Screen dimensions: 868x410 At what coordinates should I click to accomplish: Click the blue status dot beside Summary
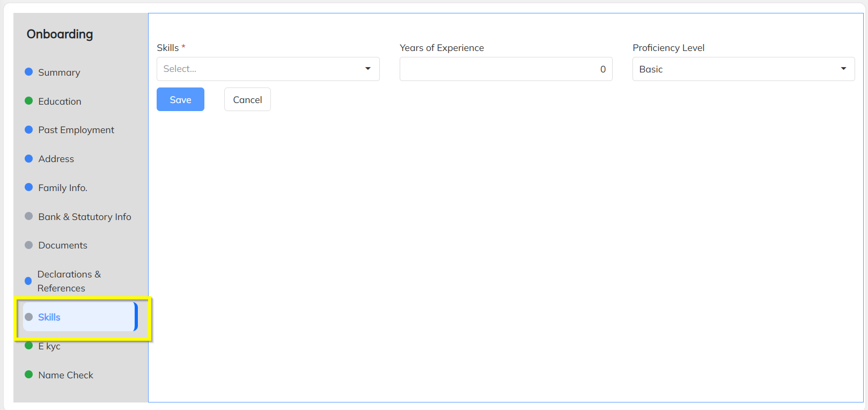(x=29, y=72)
